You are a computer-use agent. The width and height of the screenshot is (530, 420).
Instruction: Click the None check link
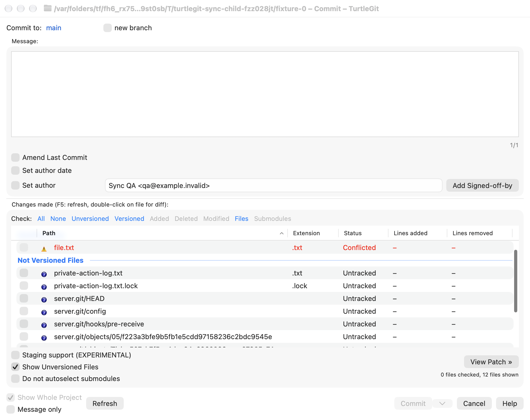click(x=58, y=219)
